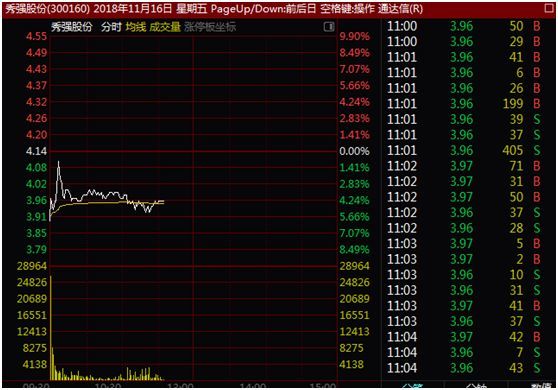558x390 pixels.
Task: Click the 0.00% baseline percentage label
Action: [x=354, y=151]
